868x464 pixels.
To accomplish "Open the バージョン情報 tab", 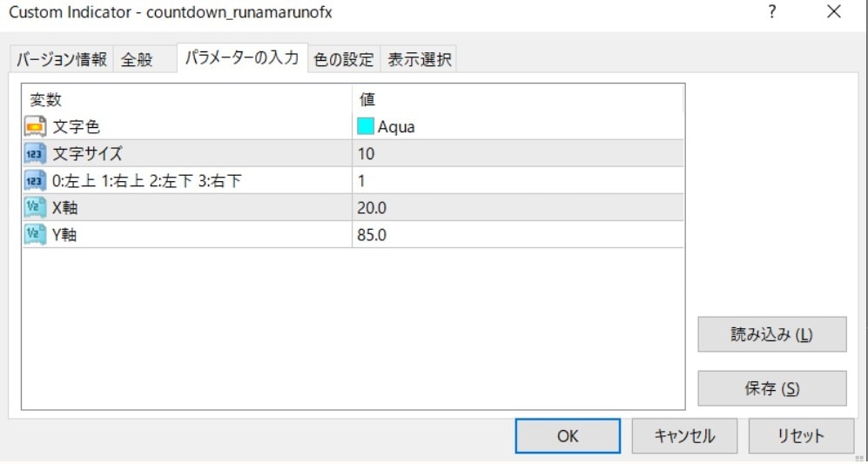I will coord(62,60).
